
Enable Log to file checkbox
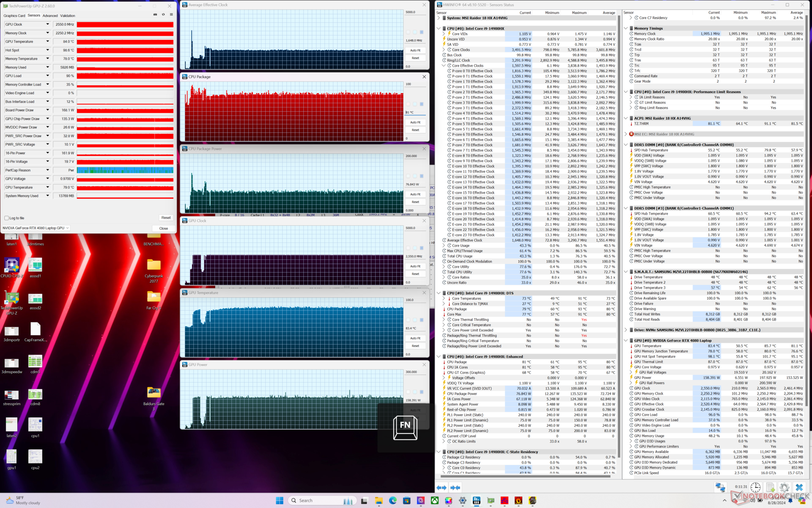[6, 218]
